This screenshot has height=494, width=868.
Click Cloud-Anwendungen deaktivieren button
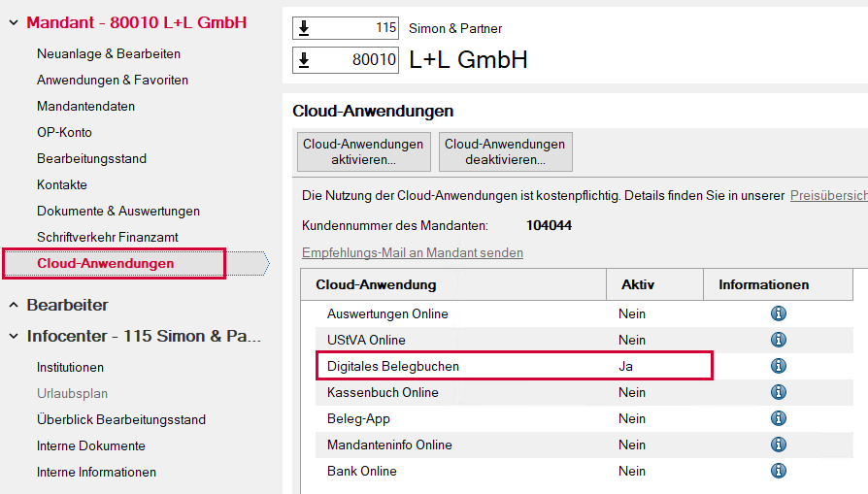(506, 151)
